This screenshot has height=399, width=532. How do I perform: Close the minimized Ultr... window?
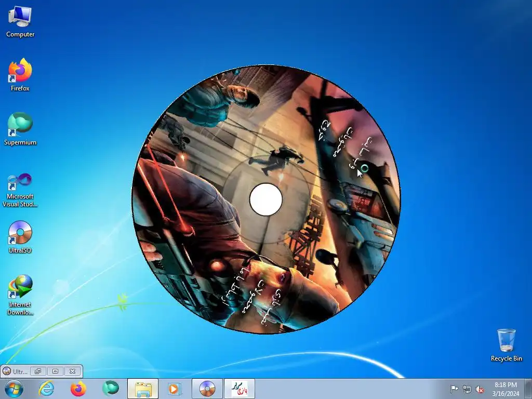[x=73, y=371]
